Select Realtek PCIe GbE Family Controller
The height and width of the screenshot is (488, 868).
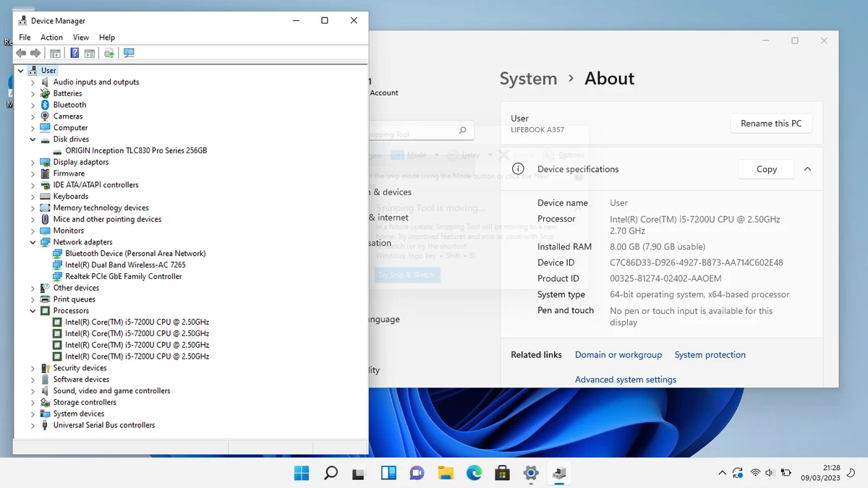pyautogui.click(x=124, y=277)
